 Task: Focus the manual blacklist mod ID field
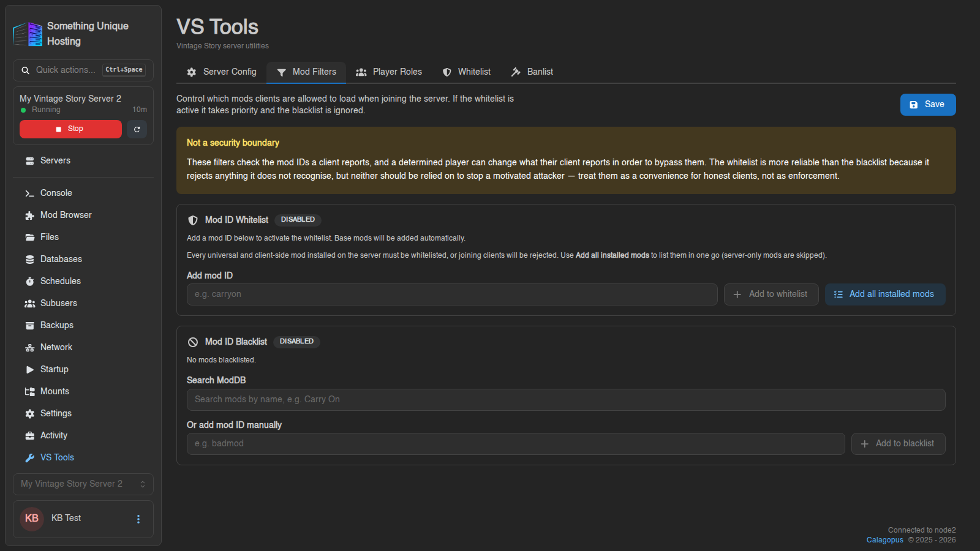tap(516, 444)
